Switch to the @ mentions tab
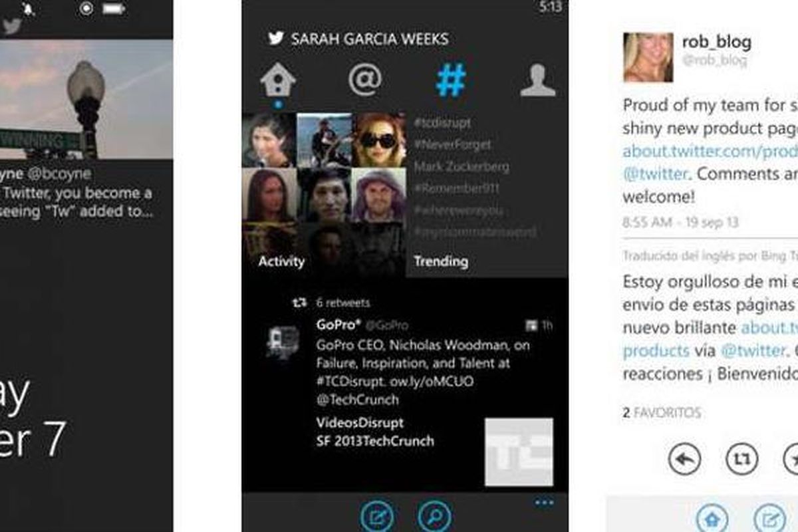The width and height of the screenshot is (798, 532). click(365, 80)
